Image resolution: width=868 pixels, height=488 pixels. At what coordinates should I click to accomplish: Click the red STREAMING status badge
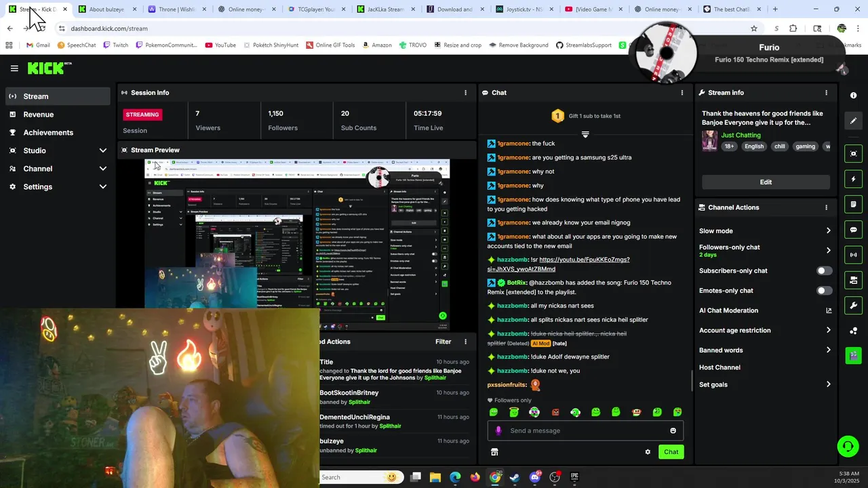(142, 115)
